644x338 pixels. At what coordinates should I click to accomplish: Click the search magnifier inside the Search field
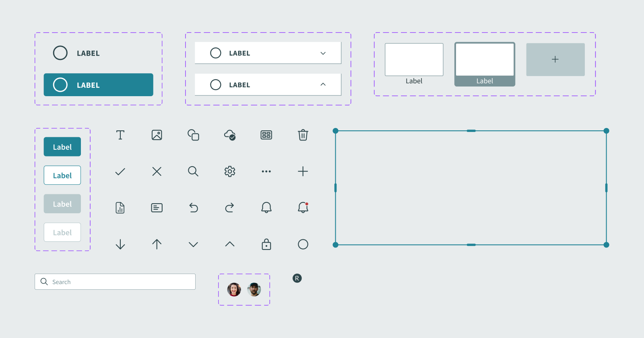44,282
